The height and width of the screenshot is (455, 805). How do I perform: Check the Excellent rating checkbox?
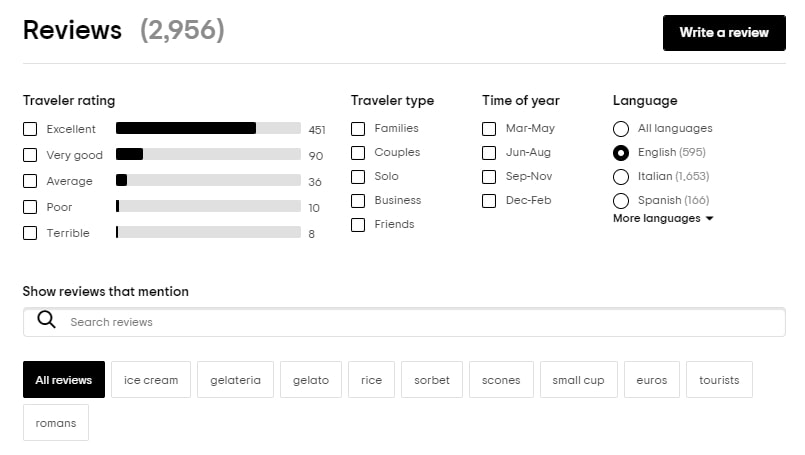click(x=30, y=129)
